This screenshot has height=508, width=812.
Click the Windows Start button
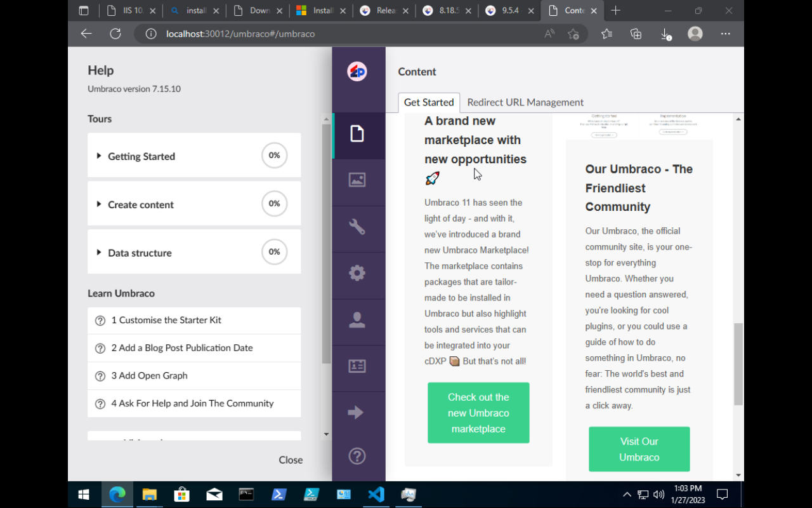click(84, 494)
